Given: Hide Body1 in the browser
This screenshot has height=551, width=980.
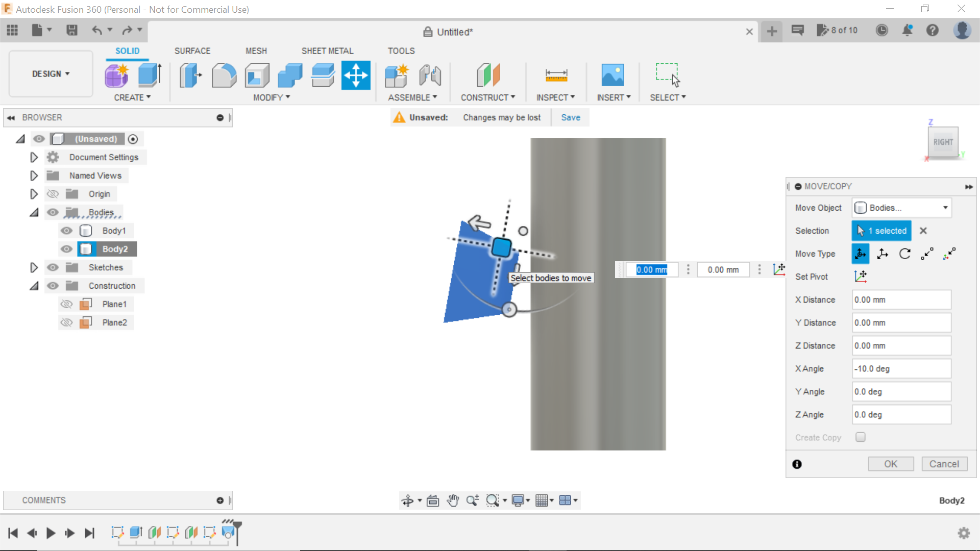Looking at the screenshot, I should point(66,231).
